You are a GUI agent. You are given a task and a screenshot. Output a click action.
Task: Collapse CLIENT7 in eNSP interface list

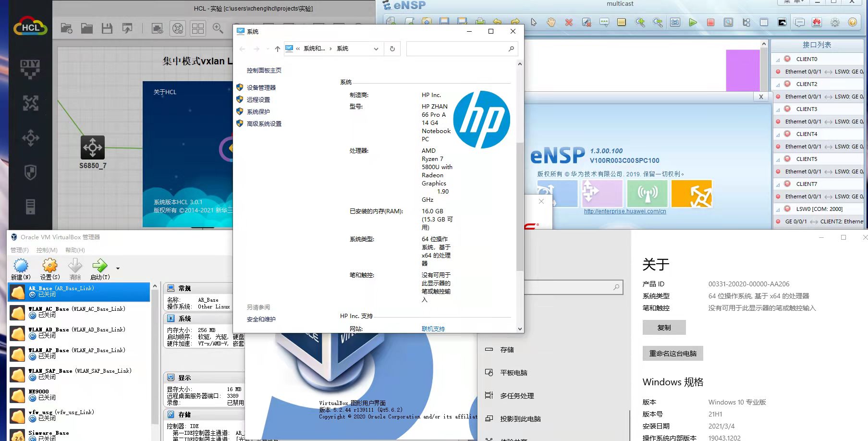778,185
